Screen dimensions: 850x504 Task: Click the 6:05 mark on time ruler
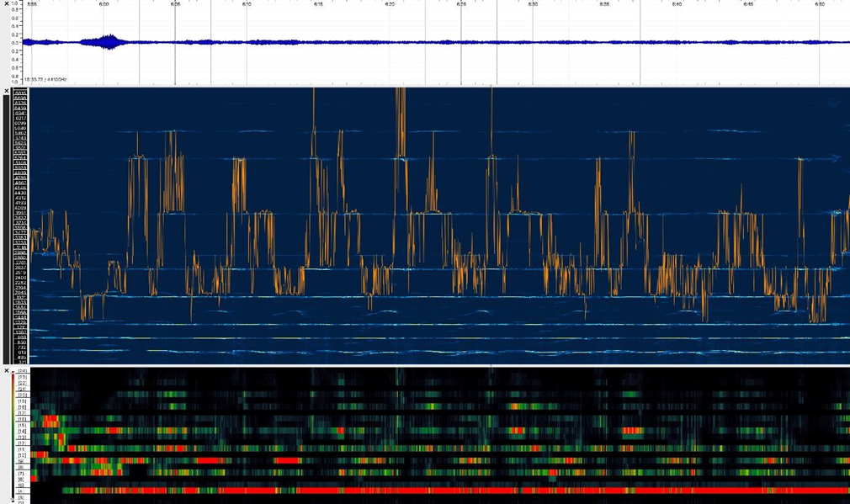pyautogui.click(x=175, y=4)
